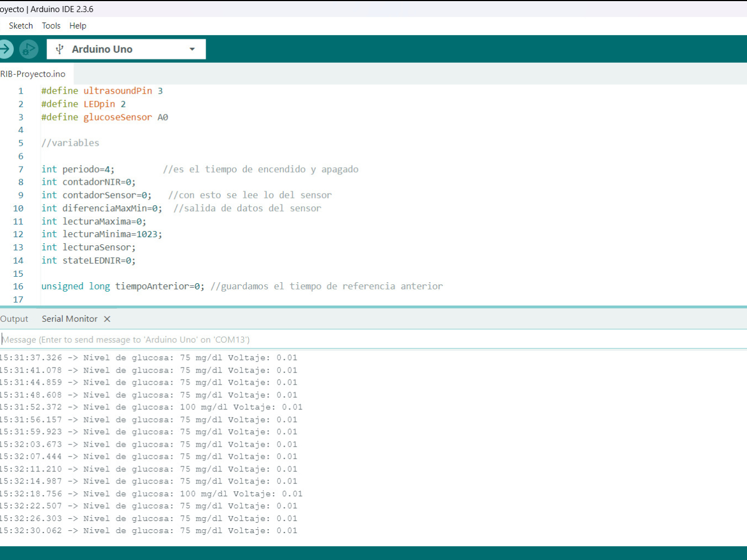Image resolution: width=747 pixels, height=560 pixels.
Task: Switch to the Serial Monitor tab
Action: tap(69, 319)
